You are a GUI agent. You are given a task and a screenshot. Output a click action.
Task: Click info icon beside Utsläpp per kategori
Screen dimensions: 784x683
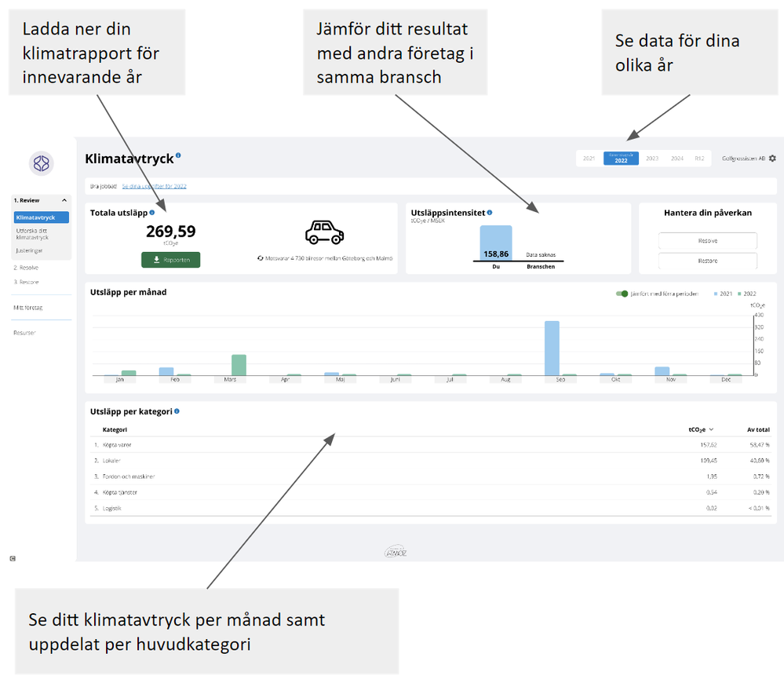177,411
